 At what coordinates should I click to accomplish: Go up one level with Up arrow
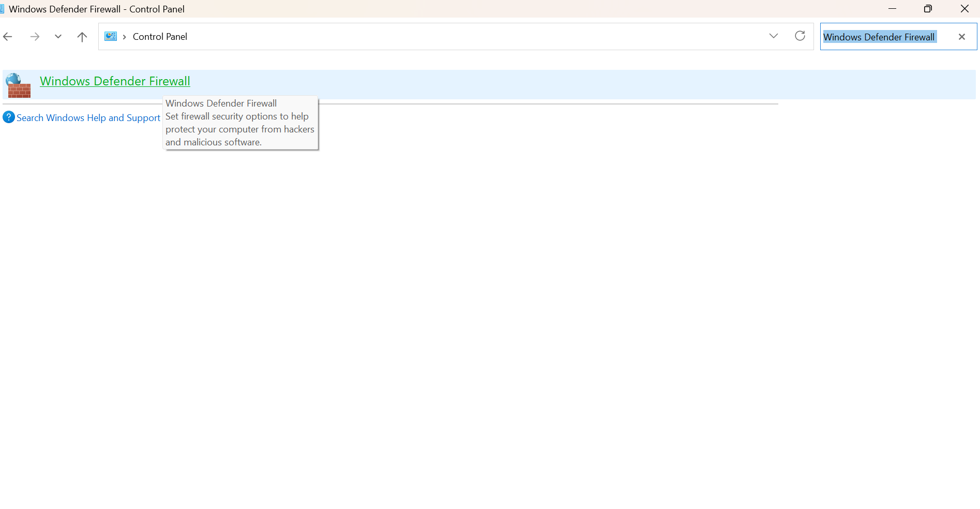[82, 37]
